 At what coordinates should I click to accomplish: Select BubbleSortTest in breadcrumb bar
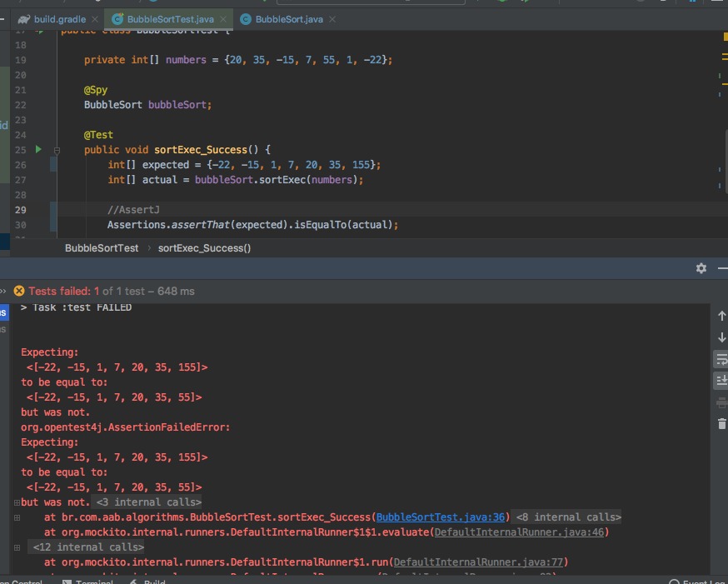[102, 248]
